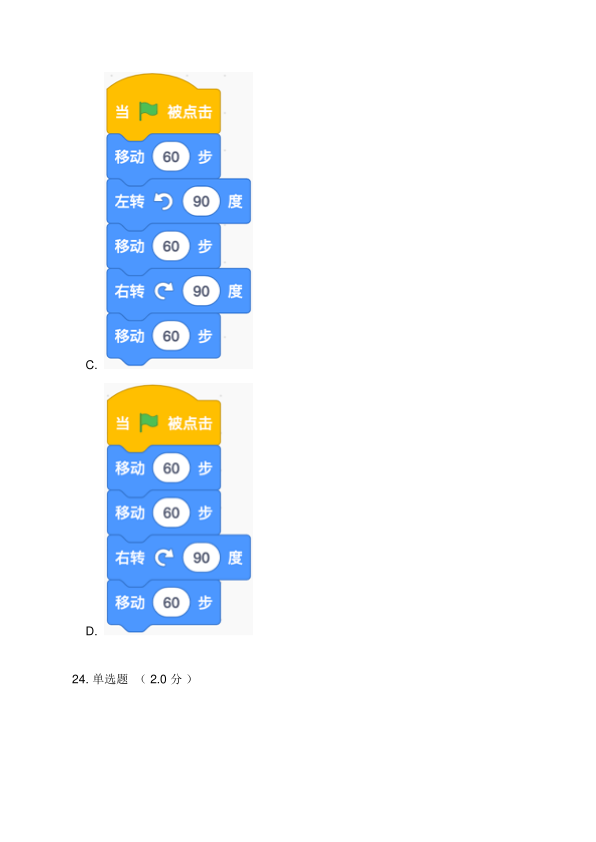Viewport: 596px width, 842px height.
Task: Click green flag icon in option D hat block
Action: click(x=149, y=423)
